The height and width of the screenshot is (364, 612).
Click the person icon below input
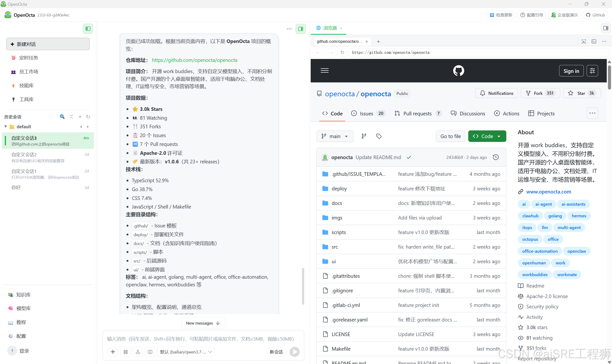click(138, 352)
